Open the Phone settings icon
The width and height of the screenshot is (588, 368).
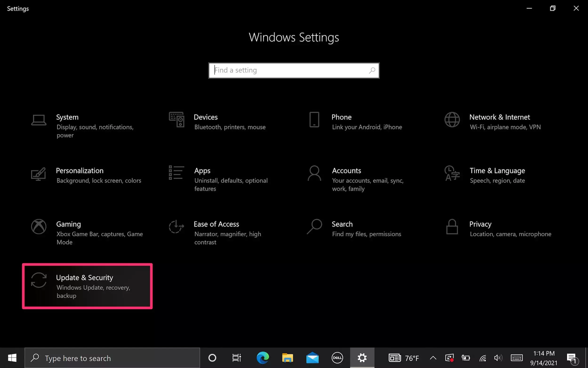pyautogui.click(x=314, y=120)
